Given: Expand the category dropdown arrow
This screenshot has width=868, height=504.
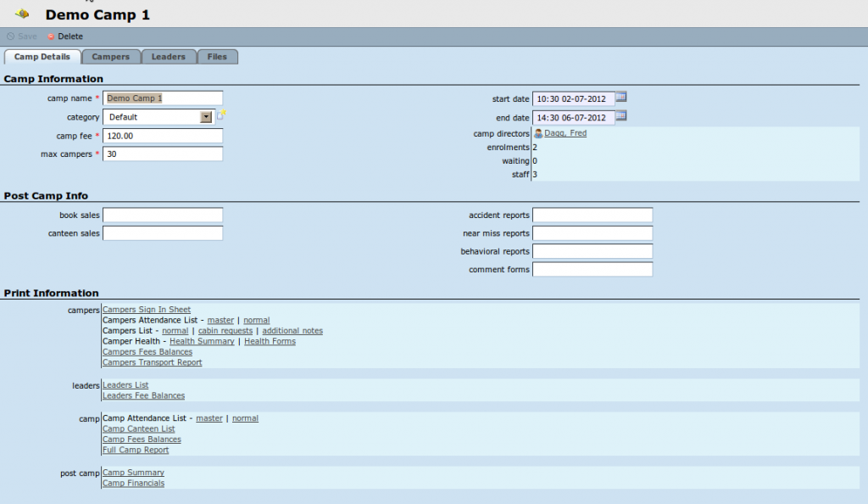Looking at the screenshot, I should (206, 117).
